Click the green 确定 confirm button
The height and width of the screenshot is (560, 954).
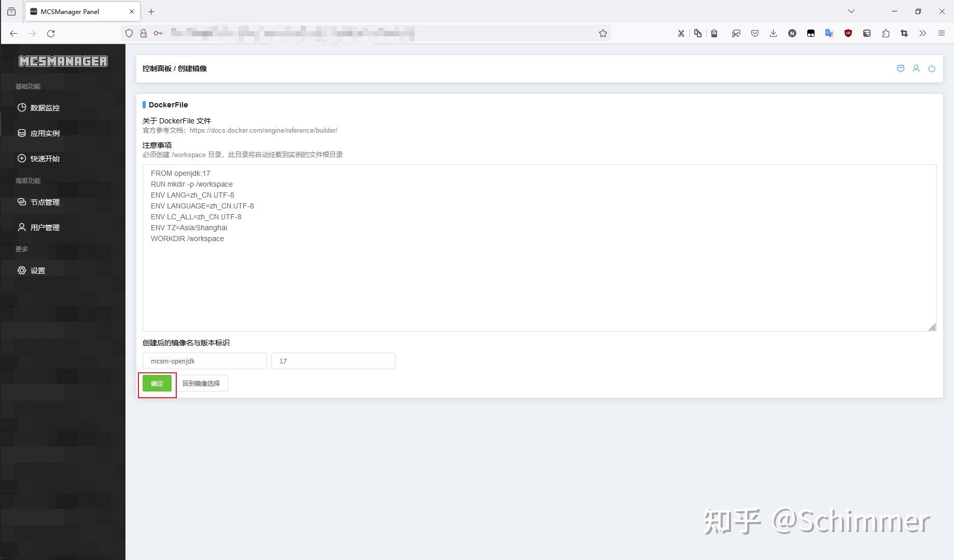(x=157, y=383)
